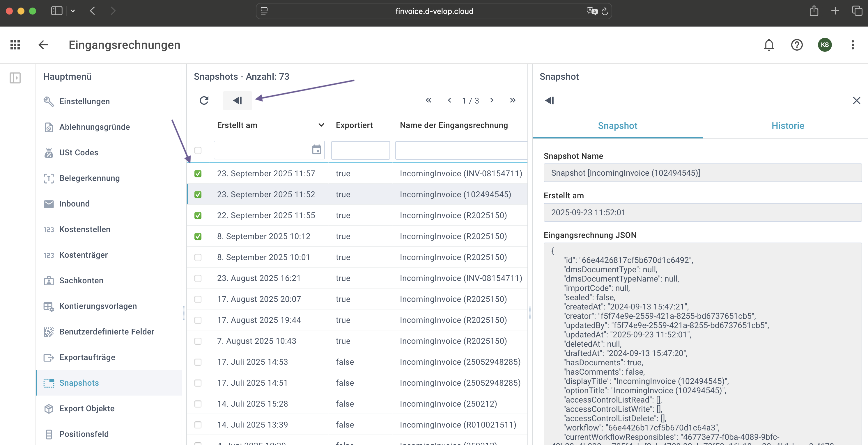Expand the collapsed left sidebar panel icon
The height and width of the screenshot is (445, 868).
tap(15, 78)
